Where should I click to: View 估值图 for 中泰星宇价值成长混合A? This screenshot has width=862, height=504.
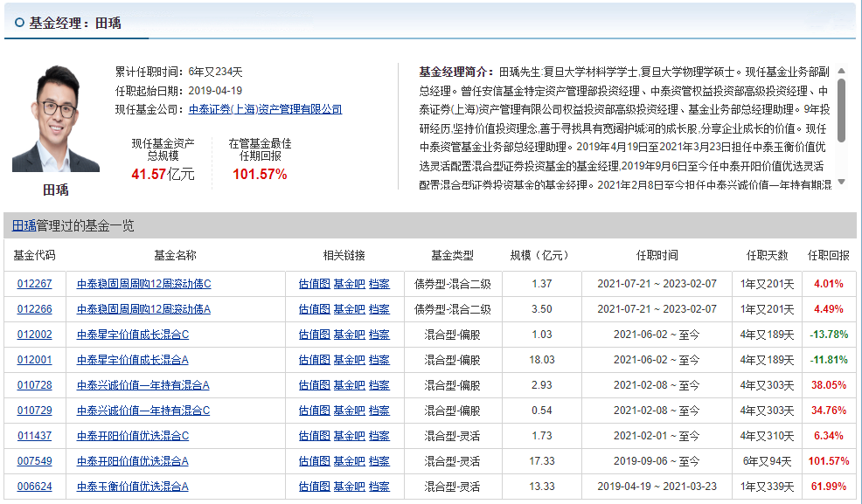315,360
